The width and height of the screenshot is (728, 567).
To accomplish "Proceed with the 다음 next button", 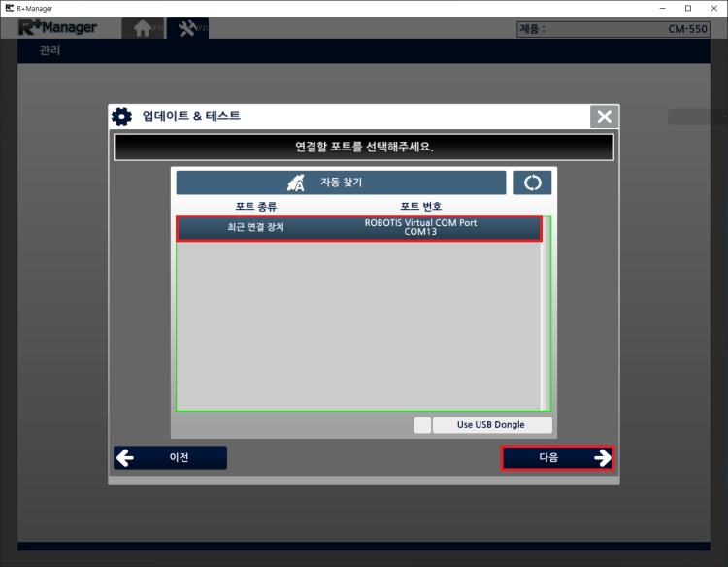I will click(557, 457).
